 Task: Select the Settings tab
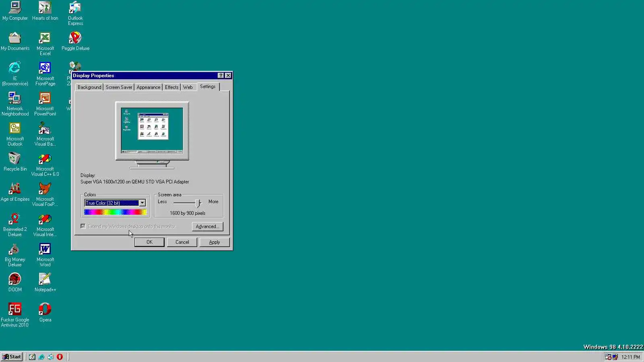click(x=208, y=86)
